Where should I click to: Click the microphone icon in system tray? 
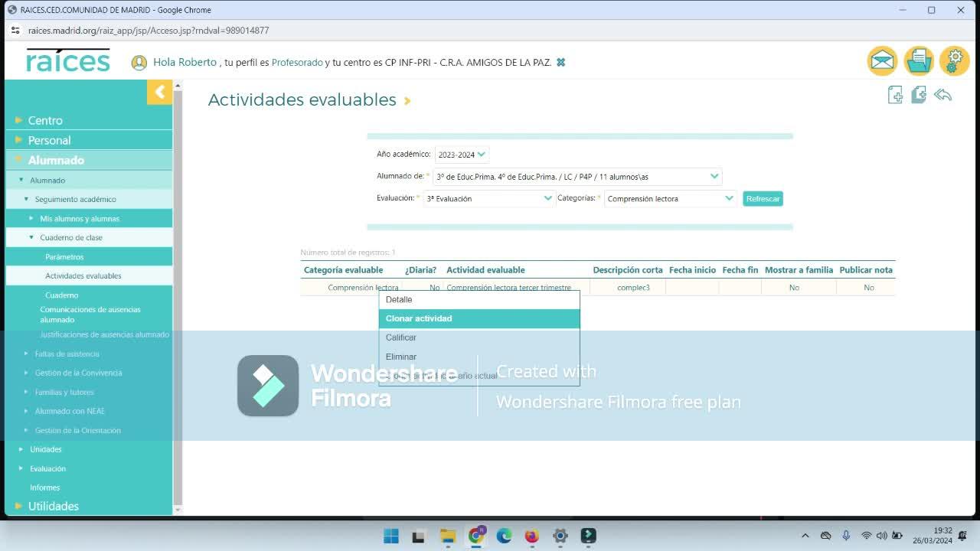(x=846, y=536)
